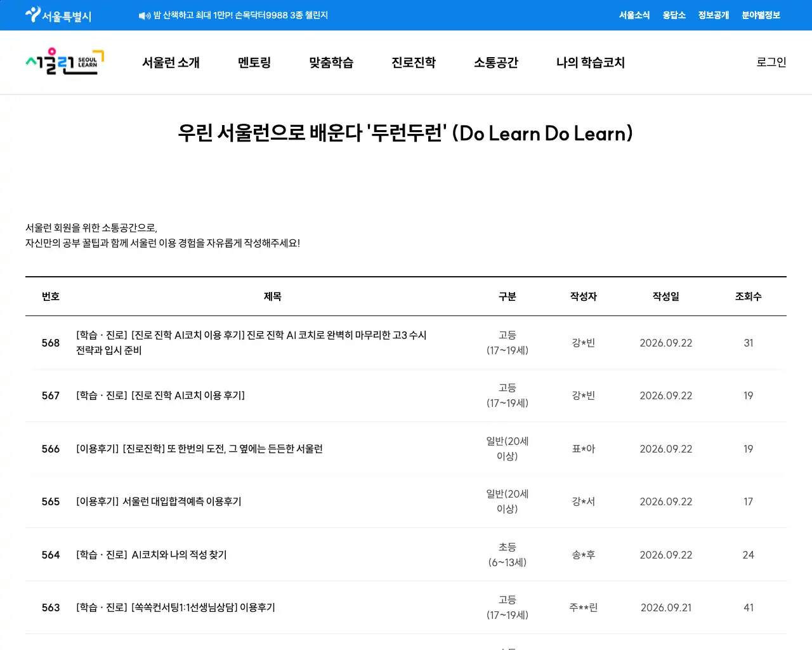Open the 서울소식 top link
The width and height of the screenshot is (812, 650).
[634, 15]
